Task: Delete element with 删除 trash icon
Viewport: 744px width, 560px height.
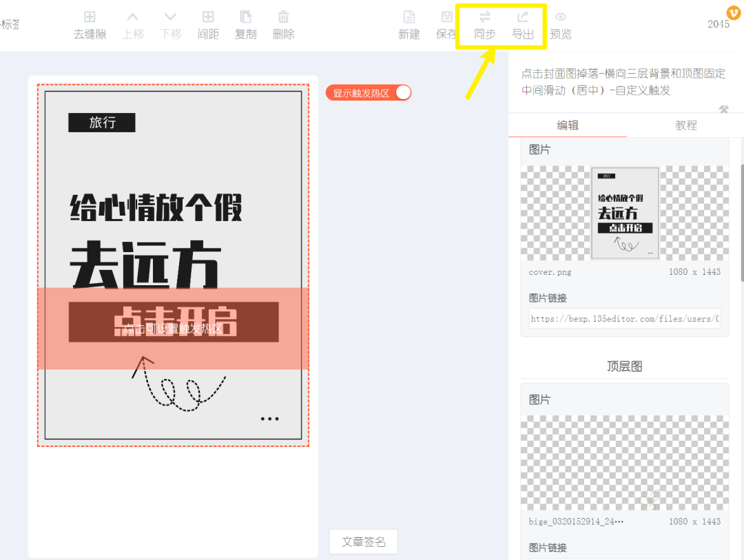Action: pos(283,25)
